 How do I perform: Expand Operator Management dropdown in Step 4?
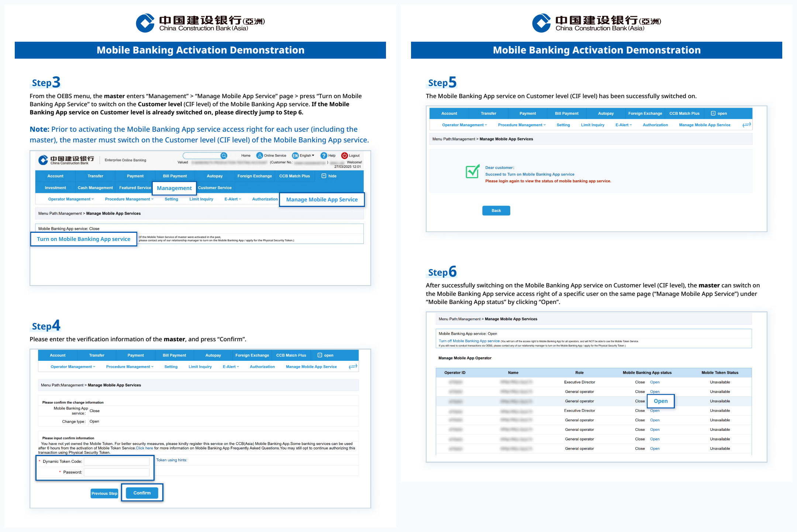(73, 367)
